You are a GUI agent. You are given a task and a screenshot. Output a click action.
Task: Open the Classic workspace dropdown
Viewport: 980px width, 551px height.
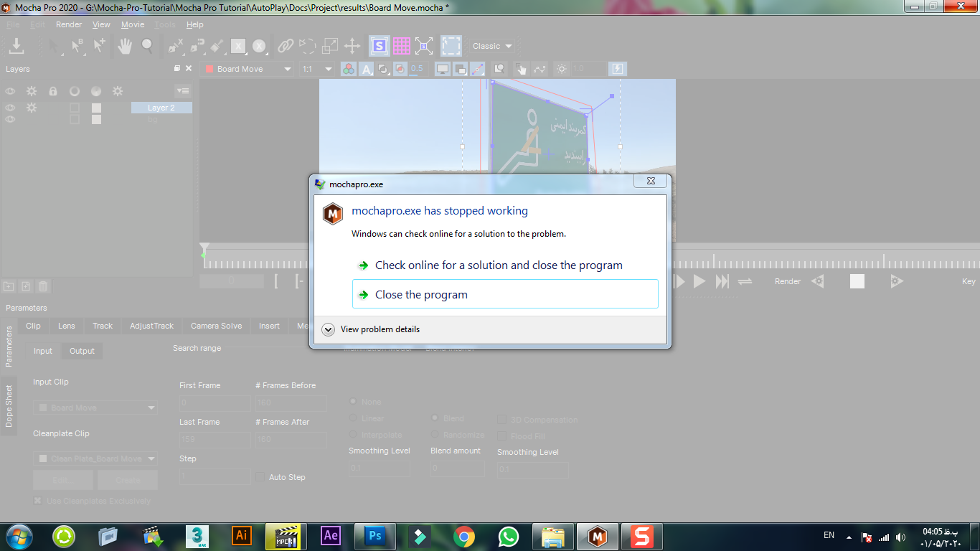tap(493, 46)
